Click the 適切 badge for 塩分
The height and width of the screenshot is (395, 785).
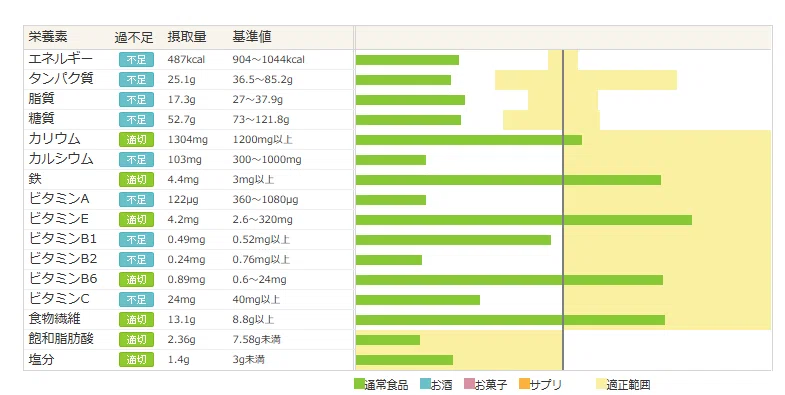click(136, 359)
